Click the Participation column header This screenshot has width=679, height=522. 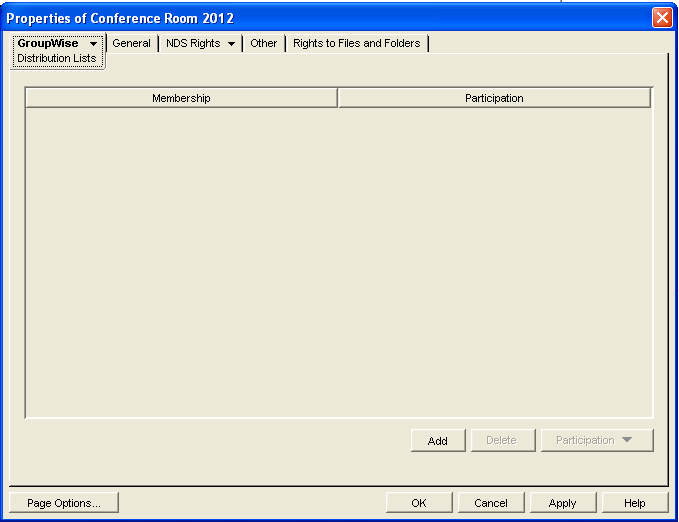click(x=494, y=98)
